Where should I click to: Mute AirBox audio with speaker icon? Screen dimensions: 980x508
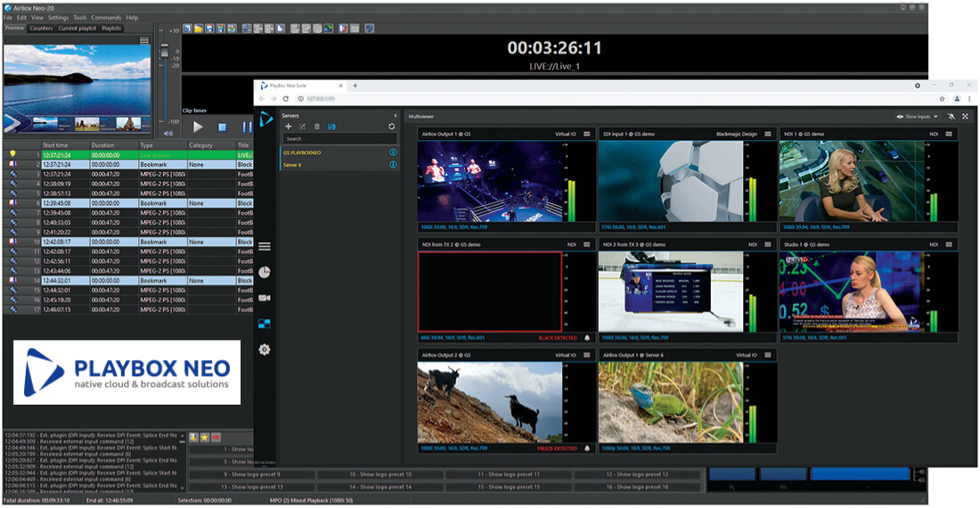coord(167,133)
